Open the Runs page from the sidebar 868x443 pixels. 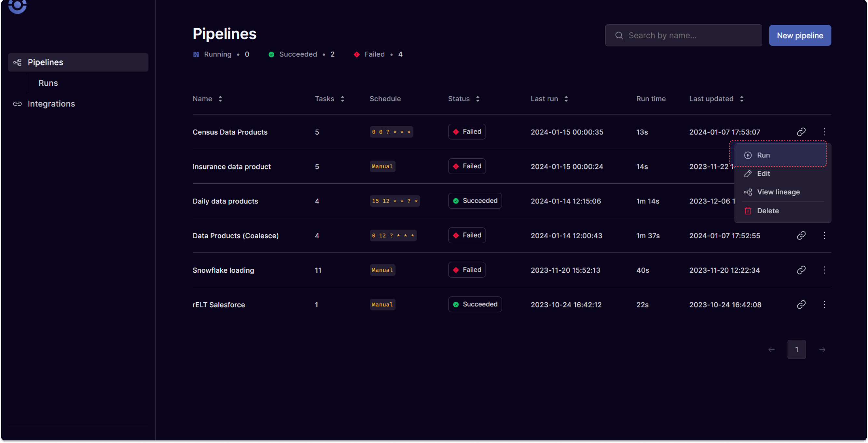point(48,83)
